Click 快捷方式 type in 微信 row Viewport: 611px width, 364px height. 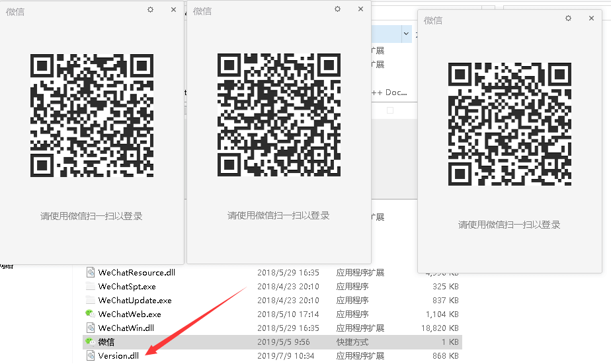point(352,342)
